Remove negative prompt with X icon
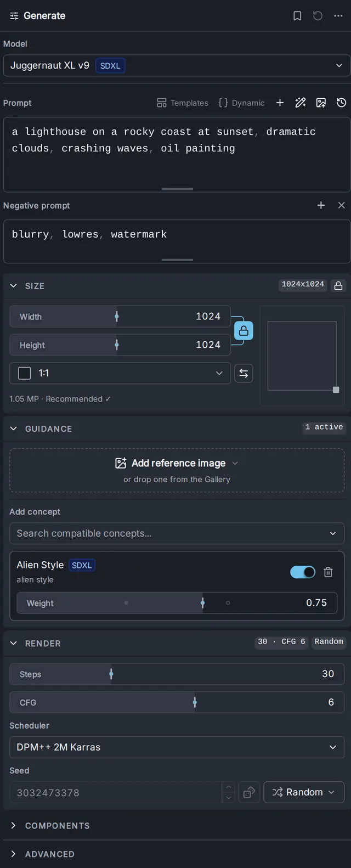351x868 pixels. (342, 205)
